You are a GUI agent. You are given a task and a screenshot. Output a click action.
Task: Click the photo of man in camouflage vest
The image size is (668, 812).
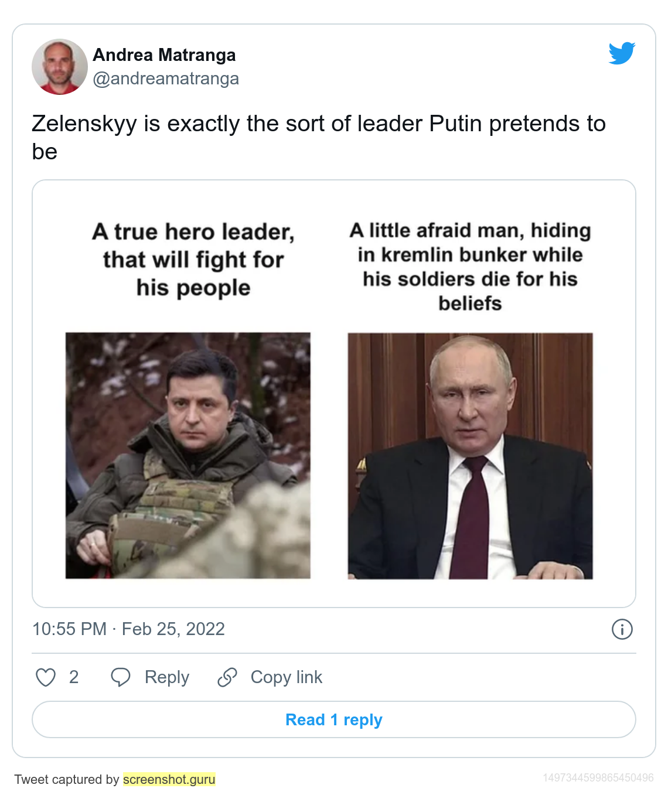point(188,456)
